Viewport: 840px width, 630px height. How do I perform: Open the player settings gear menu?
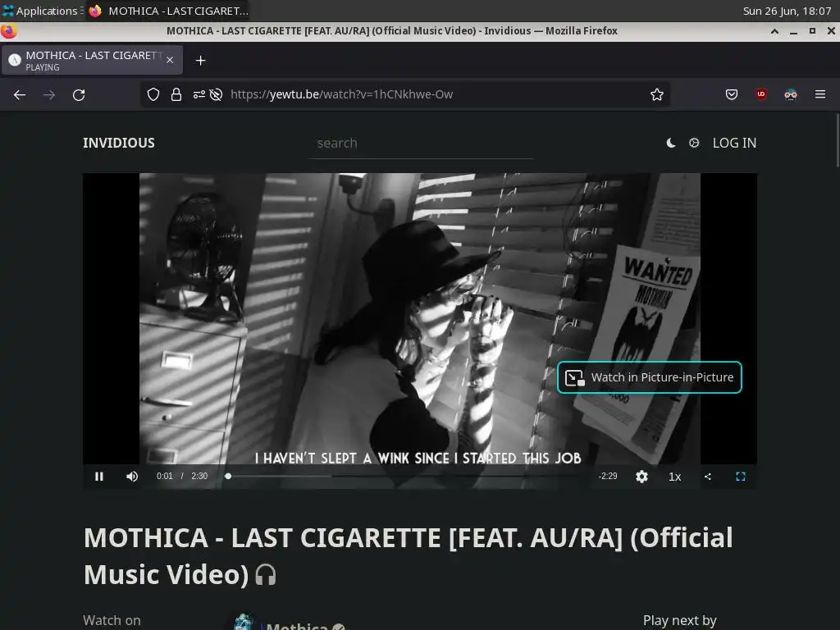[x=641, y=477]
